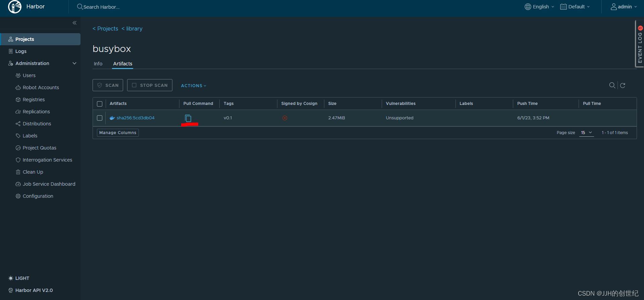Refresh the artifacts list
This screenshot has width=644, height=300.
(x=623, y=85)
